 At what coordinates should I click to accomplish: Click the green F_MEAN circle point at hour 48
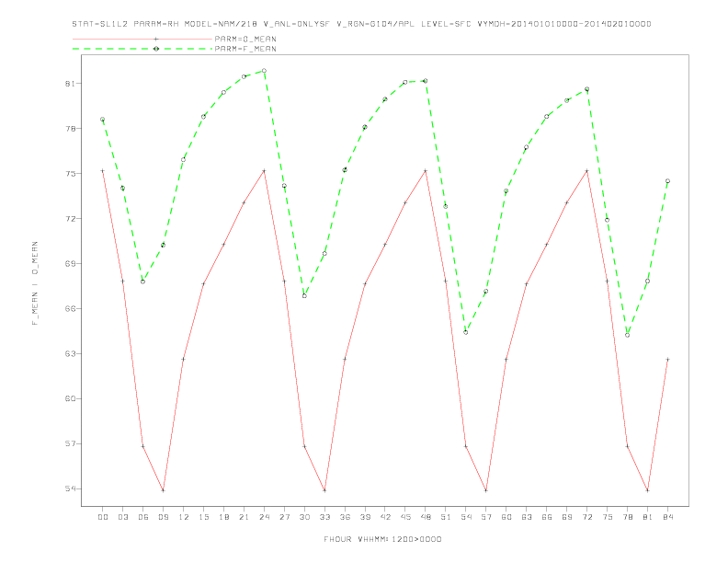426,81
